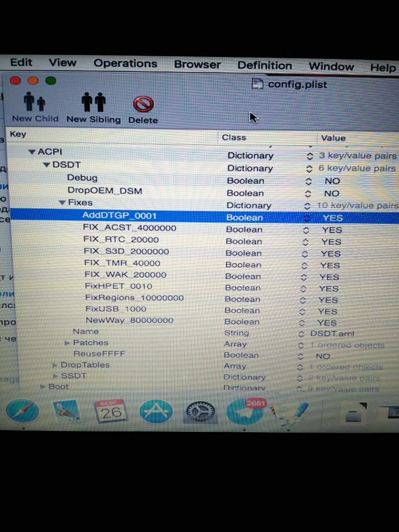Image resolution: width=399 pixels, height=532 pixels.
Task: Click the New Sibling toolbar icon
Action: 94,102
